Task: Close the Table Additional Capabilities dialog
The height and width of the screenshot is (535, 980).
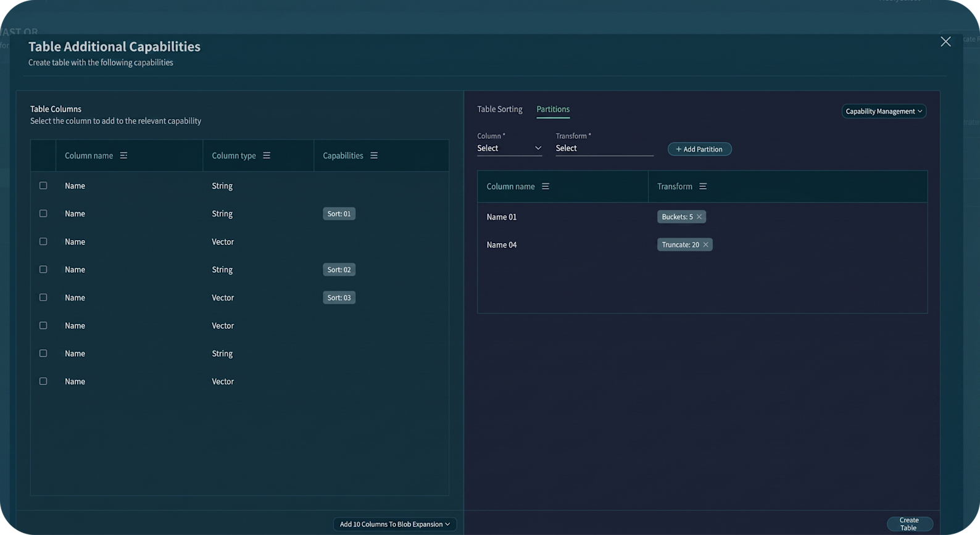Action: click(945, 41)
